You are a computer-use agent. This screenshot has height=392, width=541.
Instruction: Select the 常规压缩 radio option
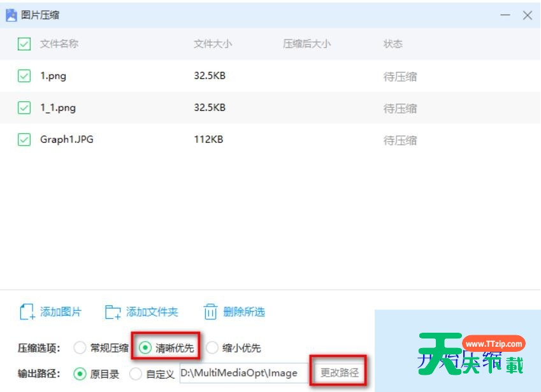click(x=80, y=347)
